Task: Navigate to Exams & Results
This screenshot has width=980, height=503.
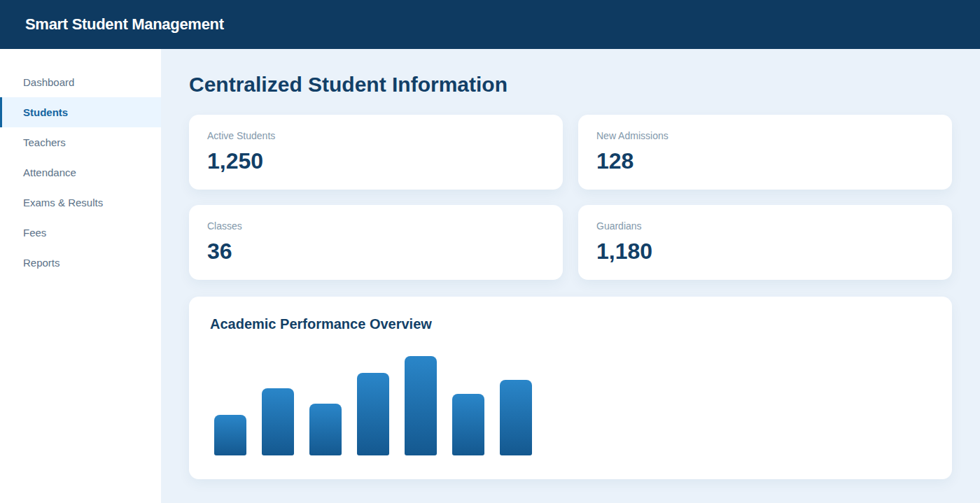Action: 80,203
